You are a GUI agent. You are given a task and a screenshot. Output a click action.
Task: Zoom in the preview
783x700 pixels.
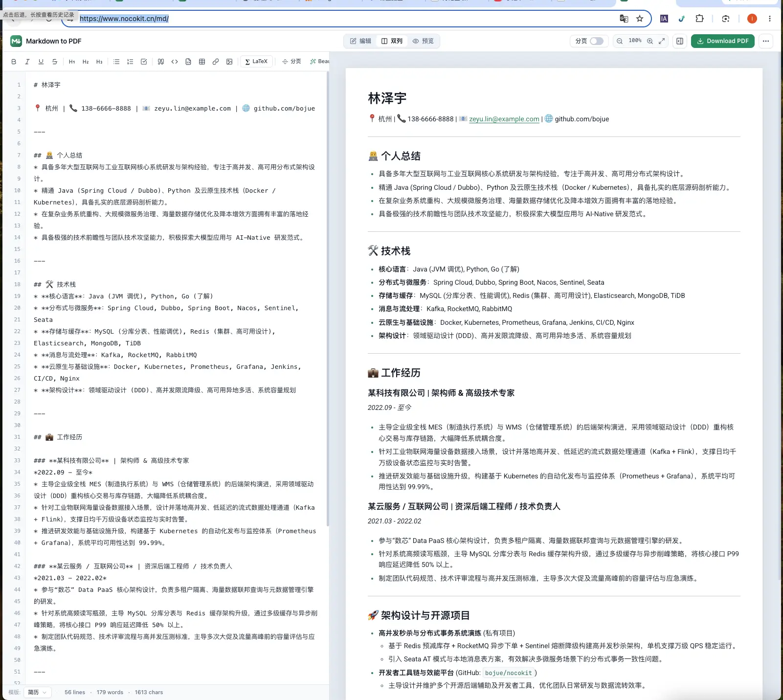tap(650, 41)
